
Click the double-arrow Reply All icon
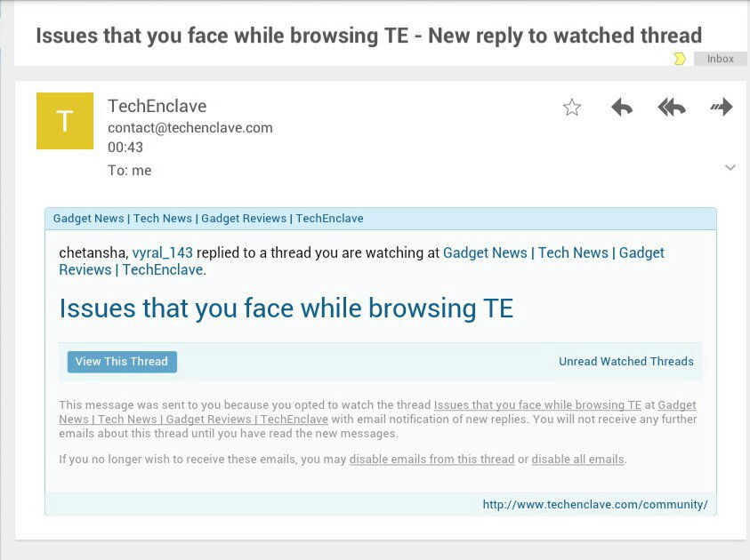pos(672,107)
